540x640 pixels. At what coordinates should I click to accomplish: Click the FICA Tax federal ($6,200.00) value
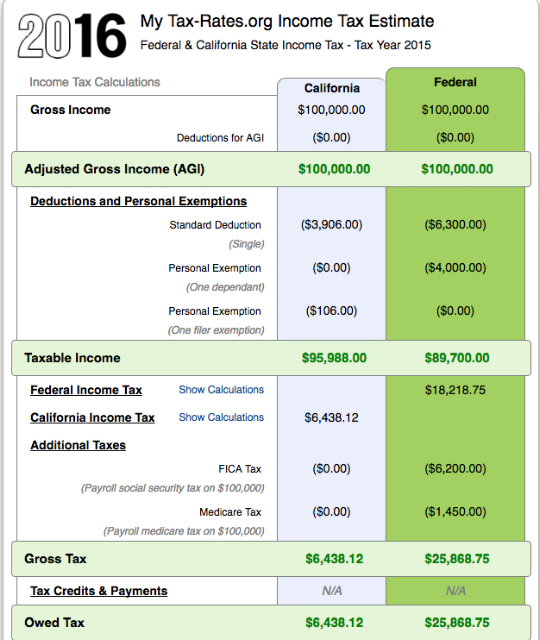click(455, 469)
